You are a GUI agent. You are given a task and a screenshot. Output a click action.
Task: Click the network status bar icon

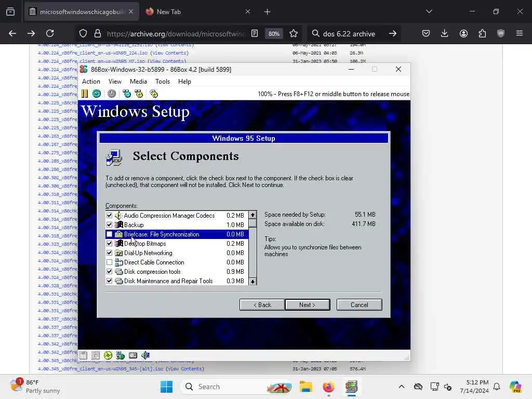[x=121, y=355]
